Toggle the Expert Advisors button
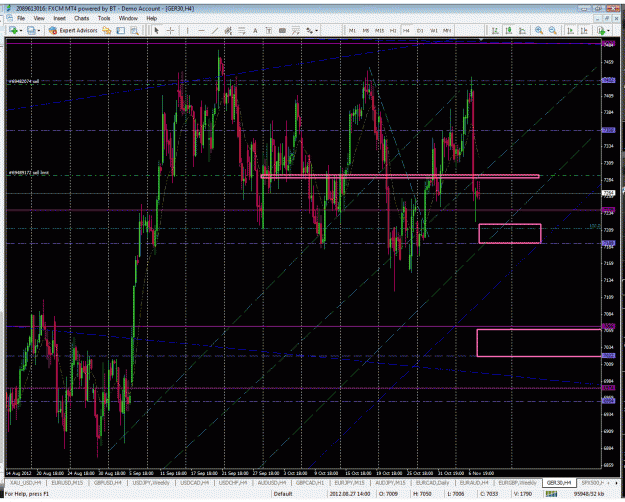The image size is (625, 502). pyautogui.click(x=73, y=30)
